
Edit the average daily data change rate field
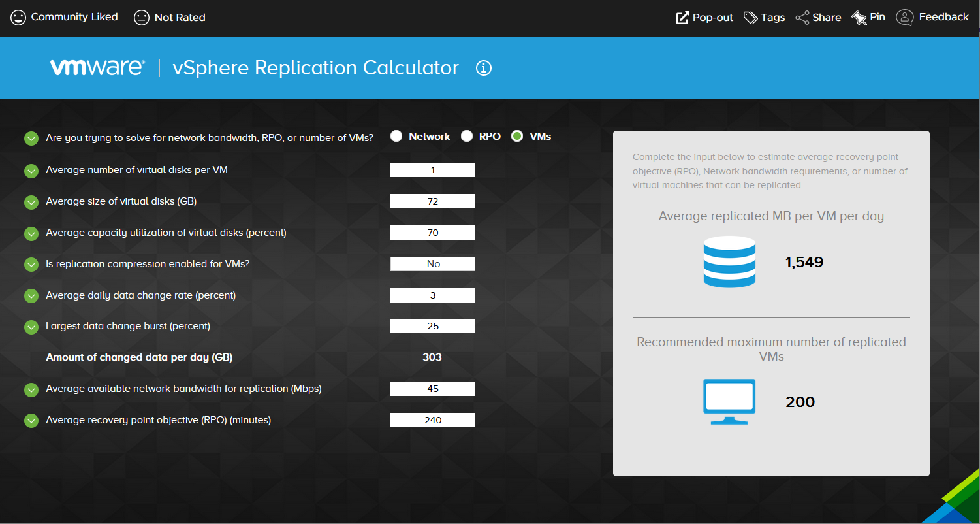pyautogui.click(x=433, y=295)
